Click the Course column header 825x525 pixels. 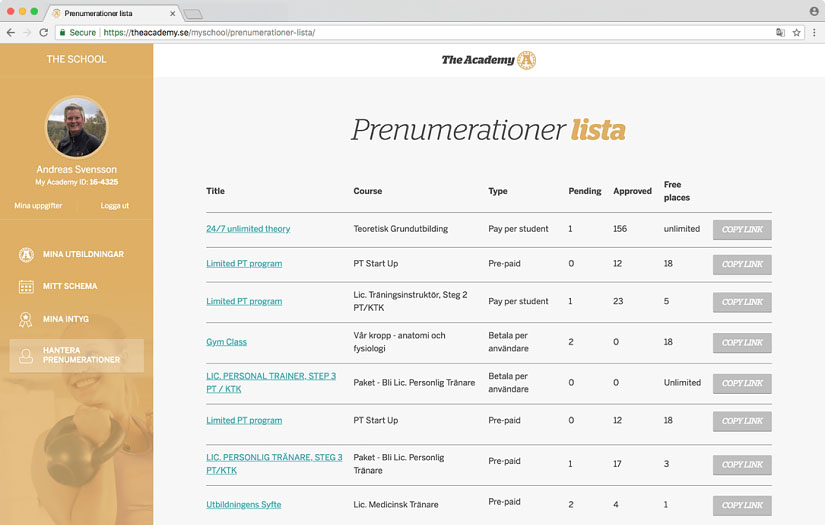(368, 191)
